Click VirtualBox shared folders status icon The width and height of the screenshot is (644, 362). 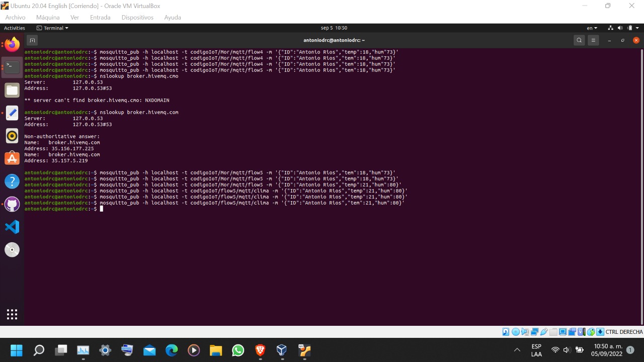[553, 332]
